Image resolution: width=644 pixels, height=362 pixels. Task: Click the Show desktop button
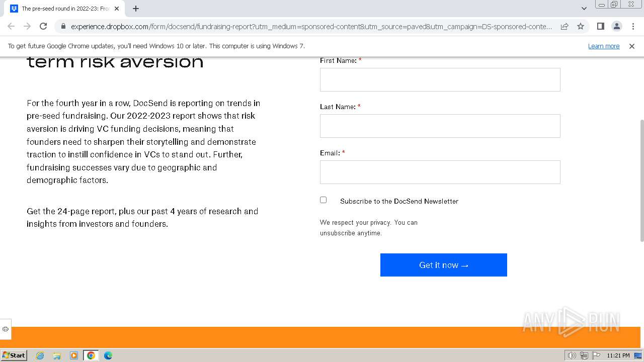click(638, 355)
